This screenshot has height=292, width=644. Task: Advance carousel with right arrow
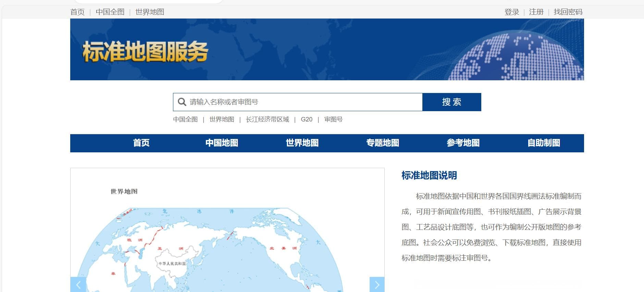click(377, 284)
